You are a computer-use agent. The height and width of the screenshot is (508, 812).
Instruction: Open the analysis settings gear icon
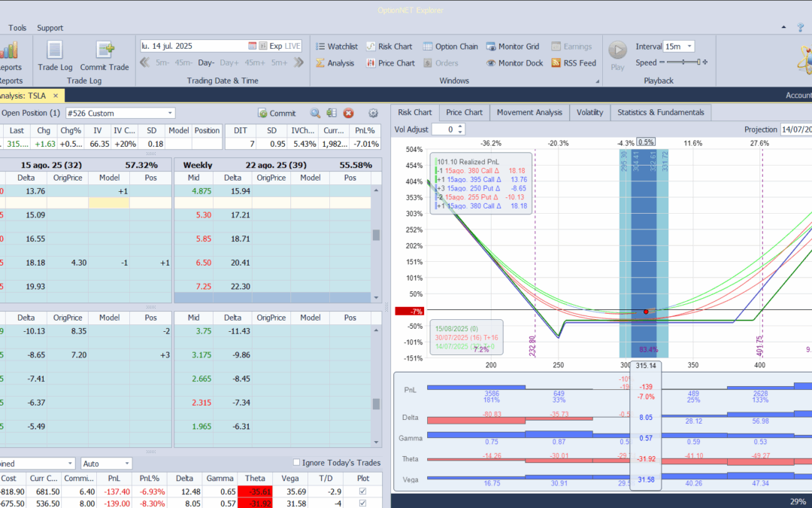[373, 113]
